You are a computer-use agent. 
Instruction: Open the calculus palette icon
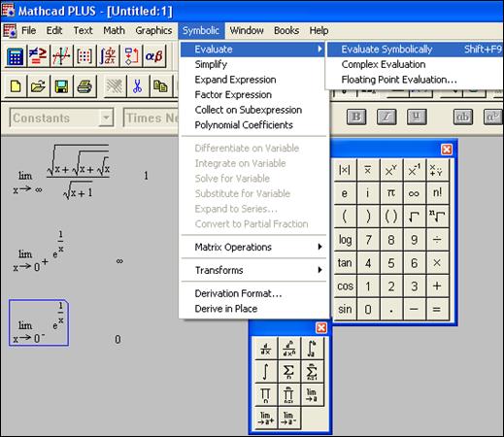click(x=108, y=56)
